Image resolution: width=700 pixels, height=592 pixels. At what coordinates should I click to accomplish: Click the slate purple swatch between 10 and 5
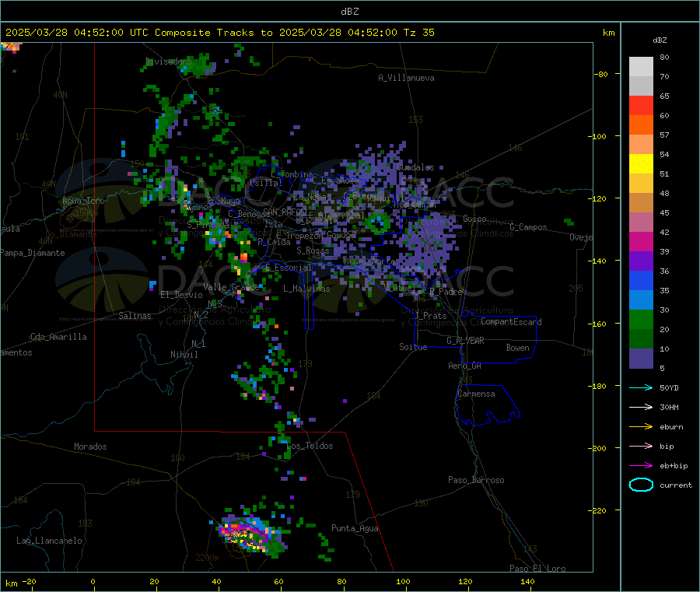(x=641, y=358)
